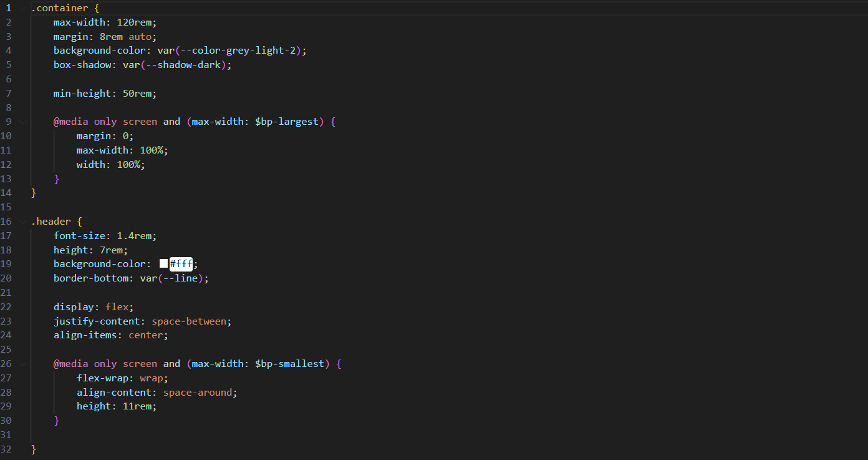Click the max-width: 100% declaration
Image resolution: width=868 pixels, height=460 pixels.
point(123,150)
